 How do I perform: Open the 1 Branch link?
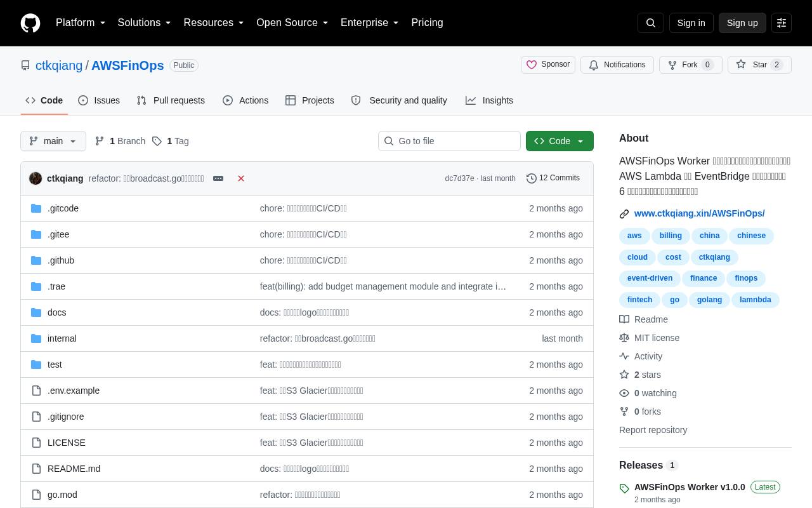point(120,141)
